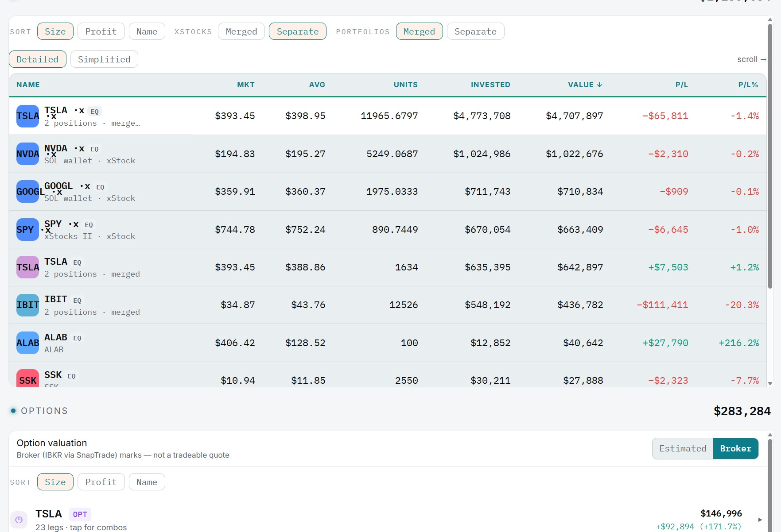Click the market price $744.78
Image resolution: width=781 pixels, height=532 pixels.
point(235,230)
